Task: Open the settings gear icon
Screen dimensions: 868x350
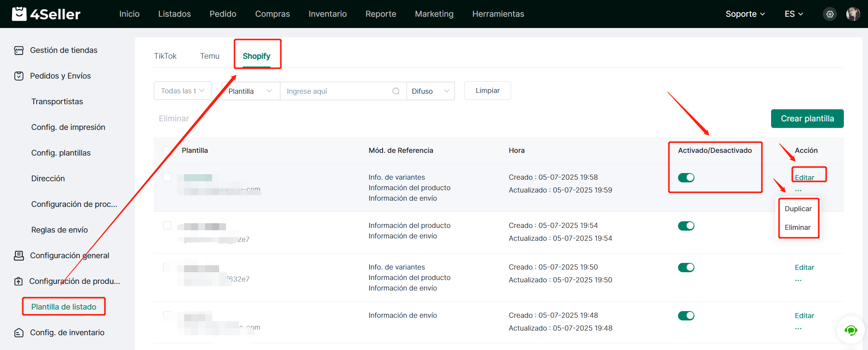Action: pos(830,14)
